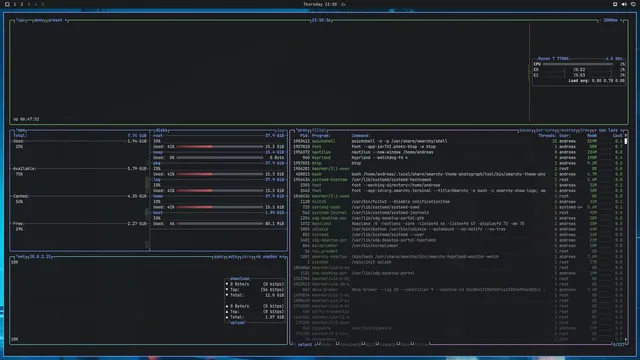Switch the enp8s0 network interface
Viewport: 640px width, 360px height.
coord(270,257)
